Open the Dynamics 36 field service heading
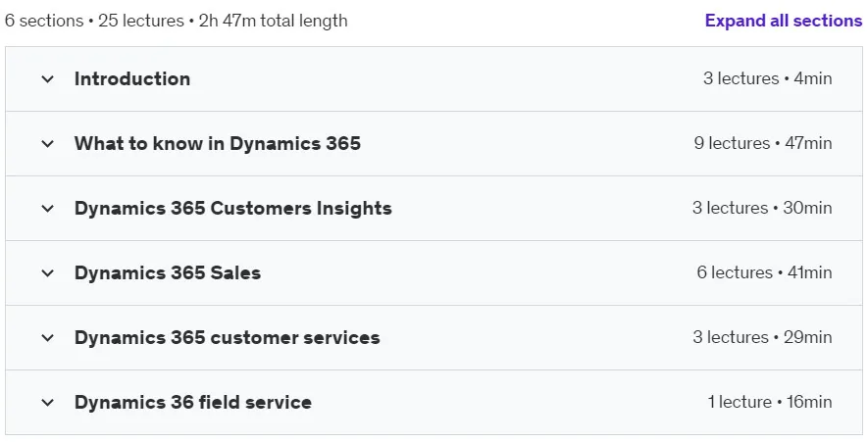The width and height of the screenshot is (868, 442). pos(192,402)
